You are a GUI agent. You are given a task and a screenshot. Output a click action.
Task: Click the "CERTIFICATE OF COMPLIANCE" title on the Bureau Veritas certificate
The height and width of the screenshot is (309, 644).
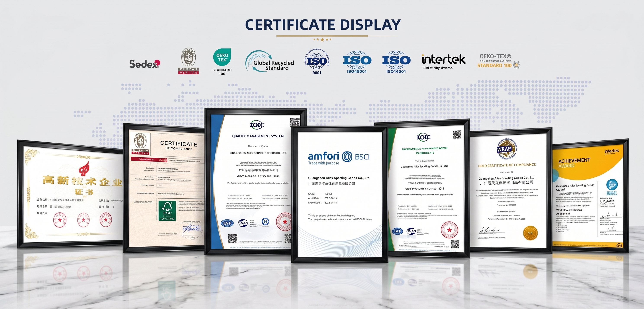[179, 145]
